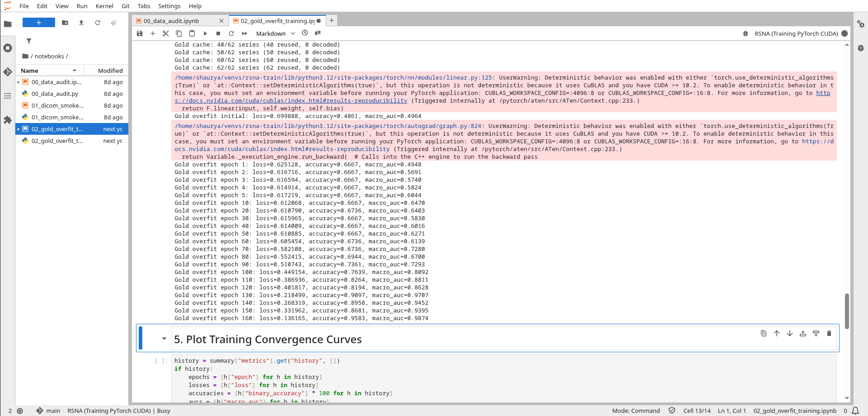Select the 01_dicom_smoke notebook file
868x416 pixels.
(72, 105)
